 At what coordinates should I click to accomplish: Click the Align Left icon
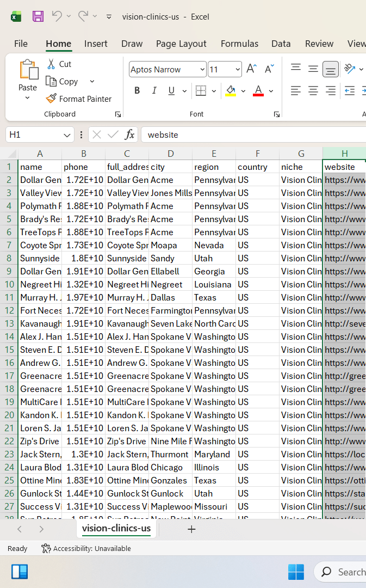click(295, 90)
